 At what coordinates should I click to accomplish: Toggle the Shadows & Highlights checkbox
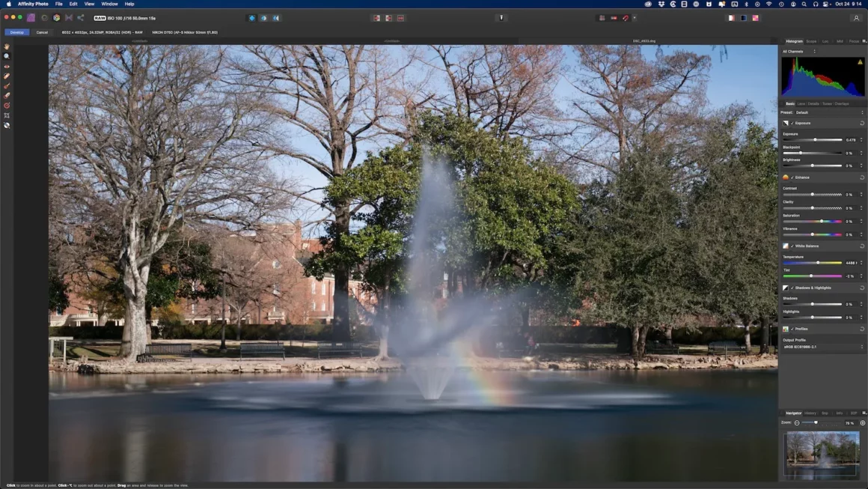coord(792,288)
